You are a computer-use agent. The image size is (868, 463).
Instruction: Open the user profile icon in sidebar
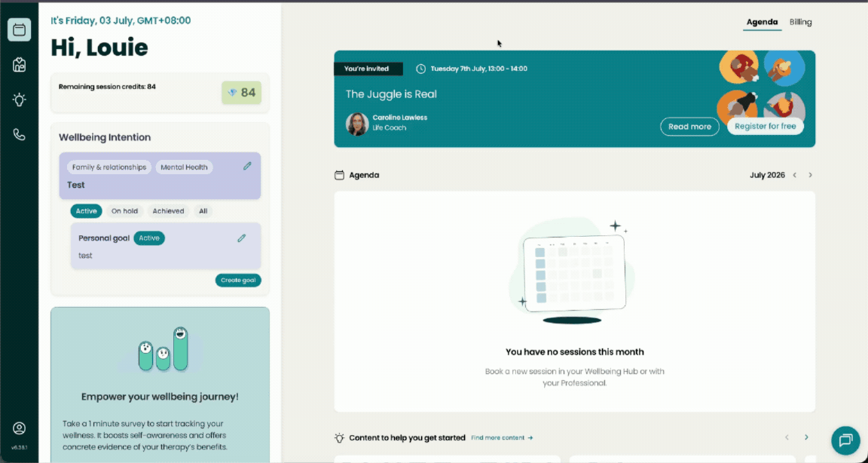coord(20,428)
